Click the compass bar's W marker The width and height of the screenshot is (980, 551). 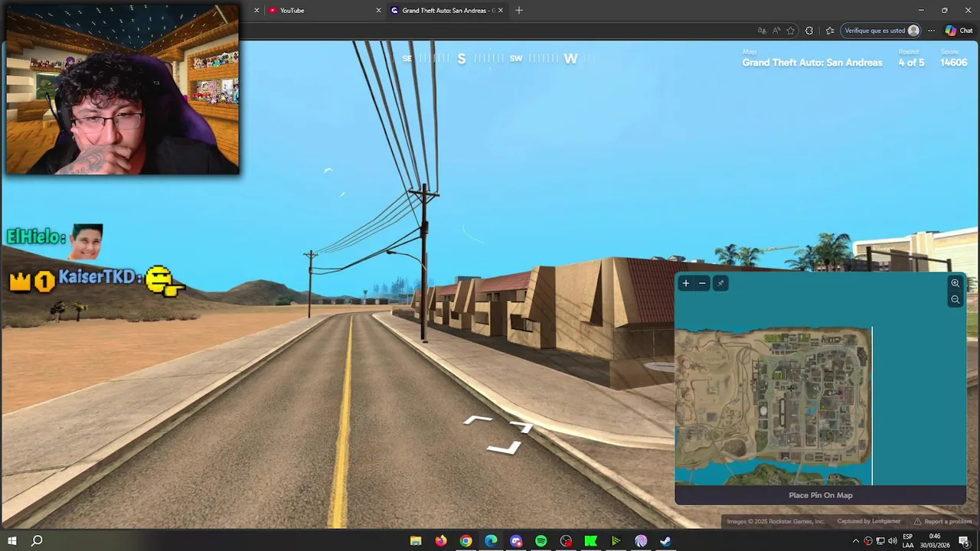[570, 59]
